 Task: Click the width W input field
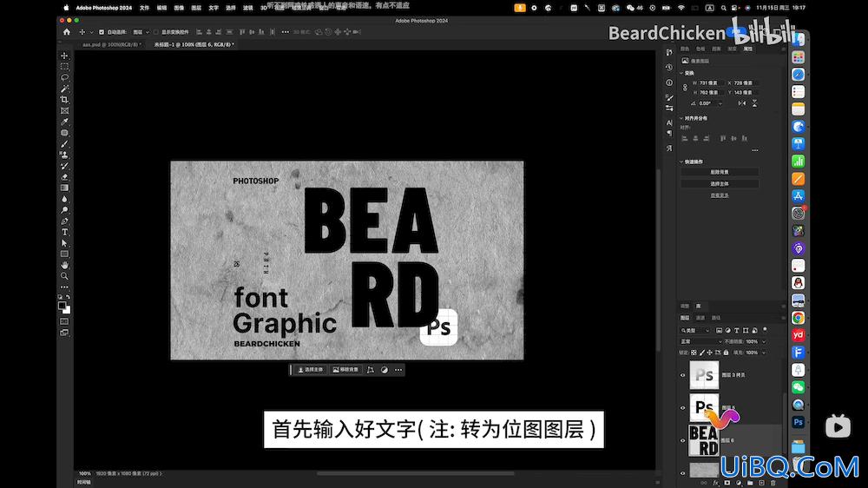tap(711, 83)
